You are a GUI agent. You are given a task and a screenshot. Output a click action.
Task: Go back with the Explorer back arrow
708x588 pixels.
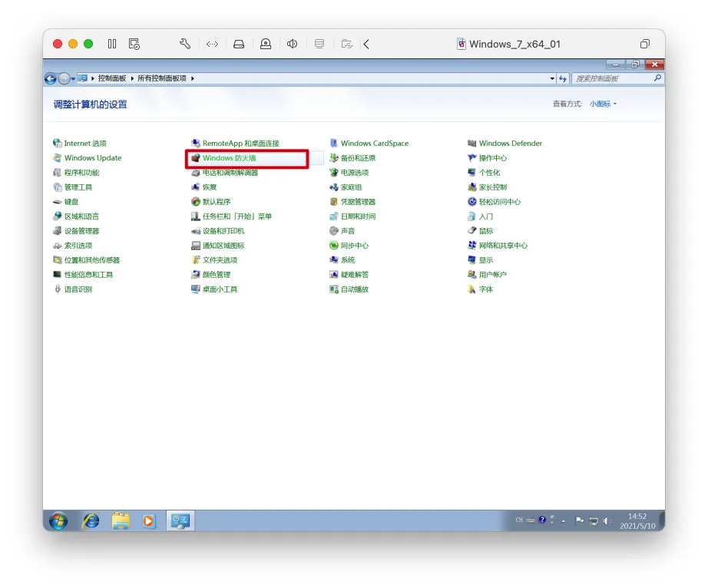(x=51, y=78)
